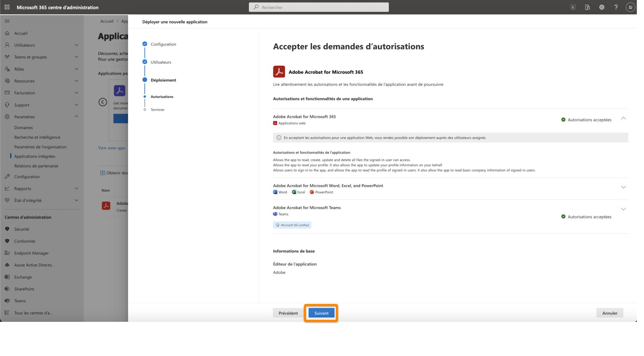Open the SJ account avatar

click(x=630, y=7)
